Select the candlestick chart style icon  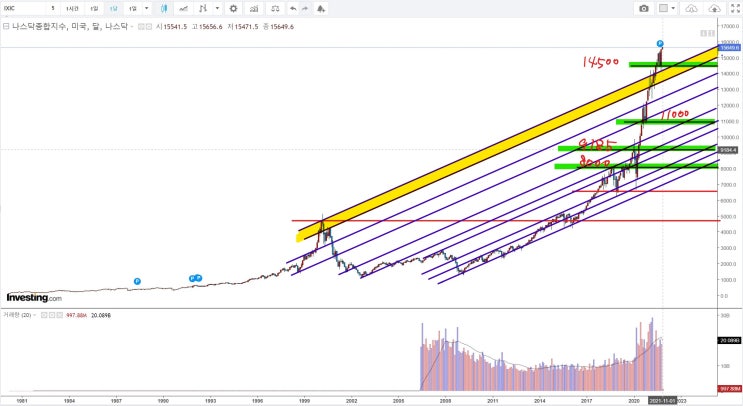(164, 9)
